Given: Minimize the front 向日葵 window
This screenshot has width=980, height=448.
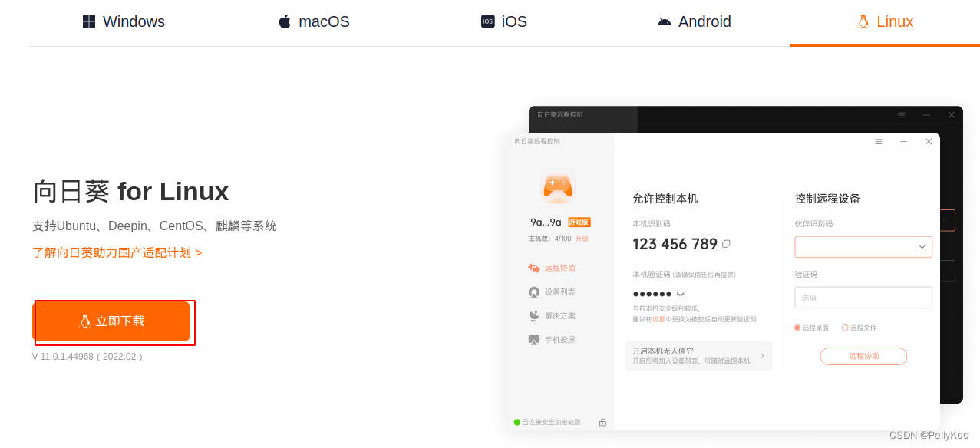Looking at the screenshot, I should 903,141.
